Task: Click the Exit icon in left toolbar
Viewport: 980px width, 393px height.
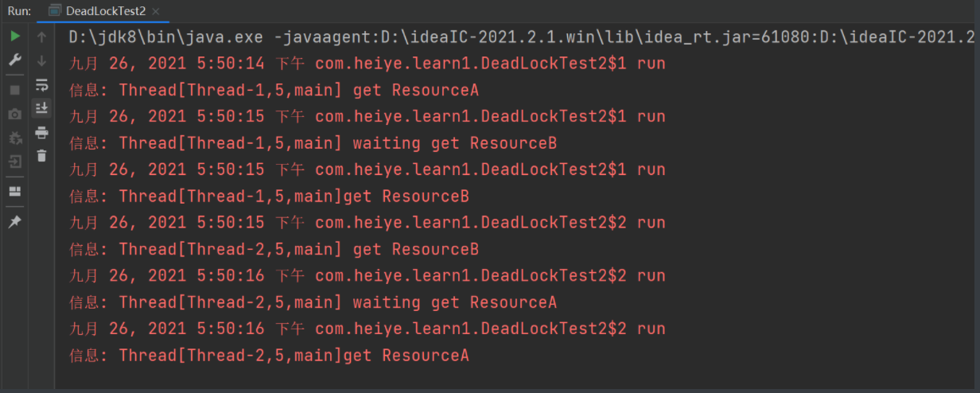Action: pos(15,161)
